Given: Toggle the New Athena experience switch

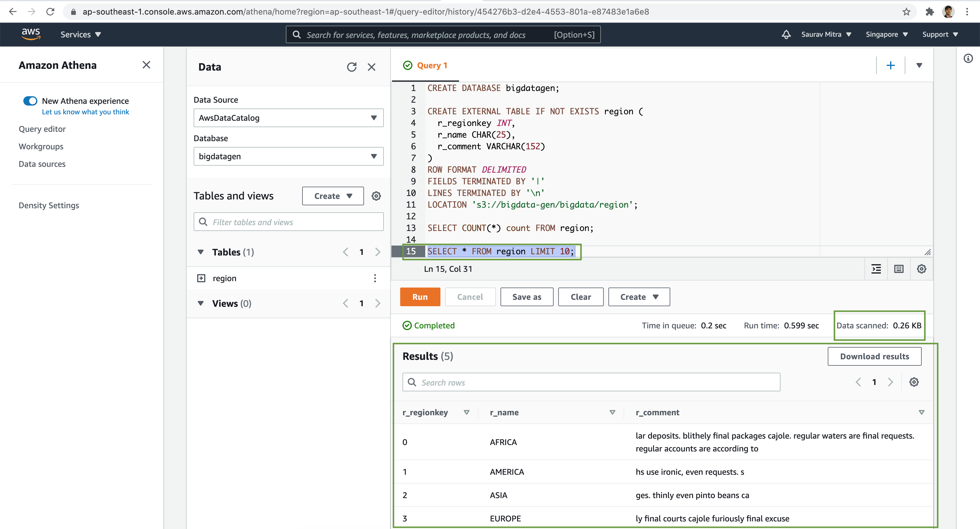Looking at the screenshot, I should [30, 101].
